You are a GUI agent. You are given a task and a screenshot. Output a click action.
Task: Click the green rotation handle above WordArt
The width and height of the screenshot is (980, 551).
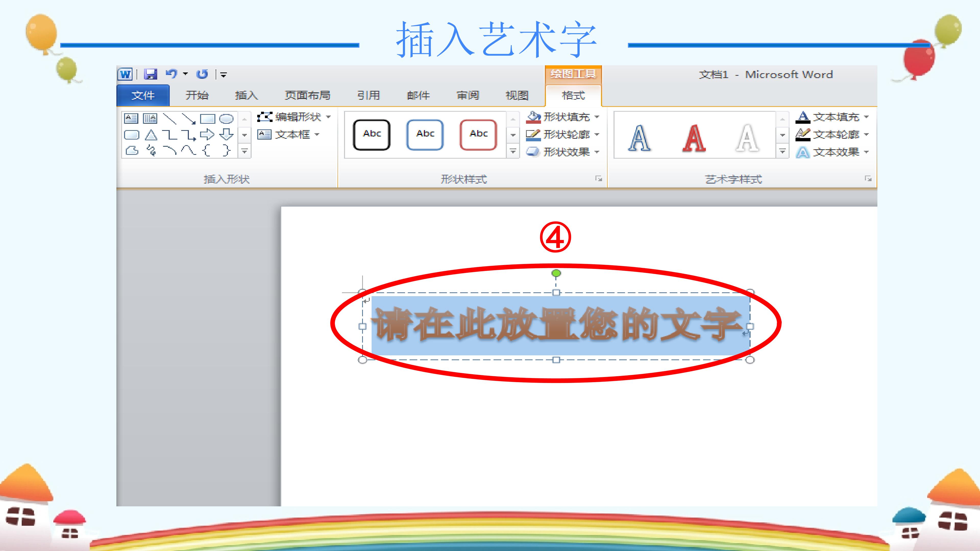click(x=556, y=273)
